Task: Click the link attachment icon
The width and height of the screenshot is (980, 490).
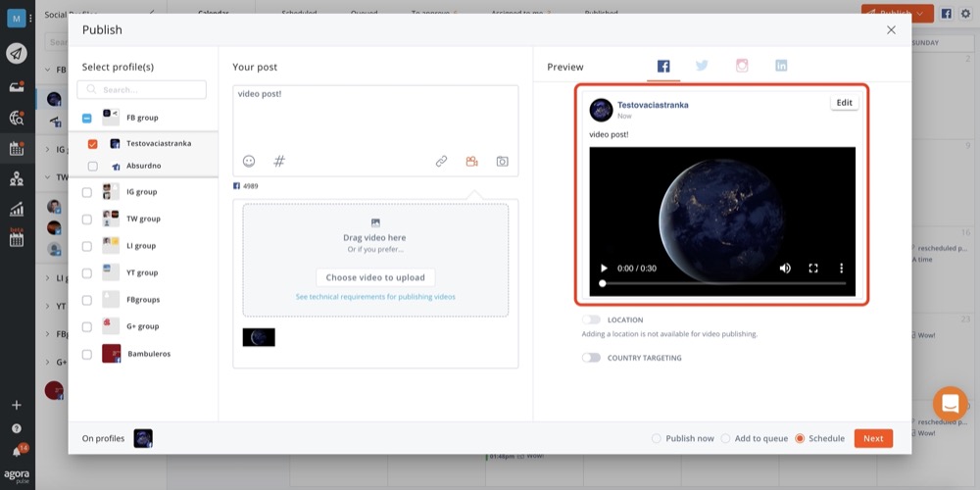Action: pyautogui.click(x=441, y=161)
